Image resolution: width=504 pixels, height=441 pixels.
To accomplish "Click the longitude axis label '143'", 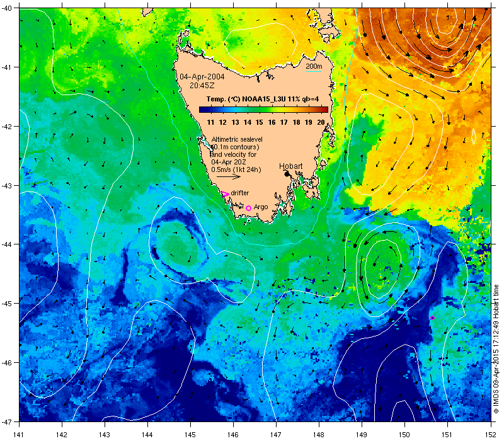I will click(105, 435).
